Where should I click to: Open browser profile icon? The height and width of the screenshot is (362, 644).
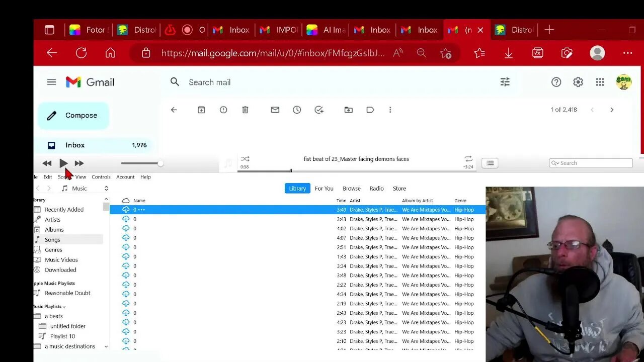(x=597, y=53)
